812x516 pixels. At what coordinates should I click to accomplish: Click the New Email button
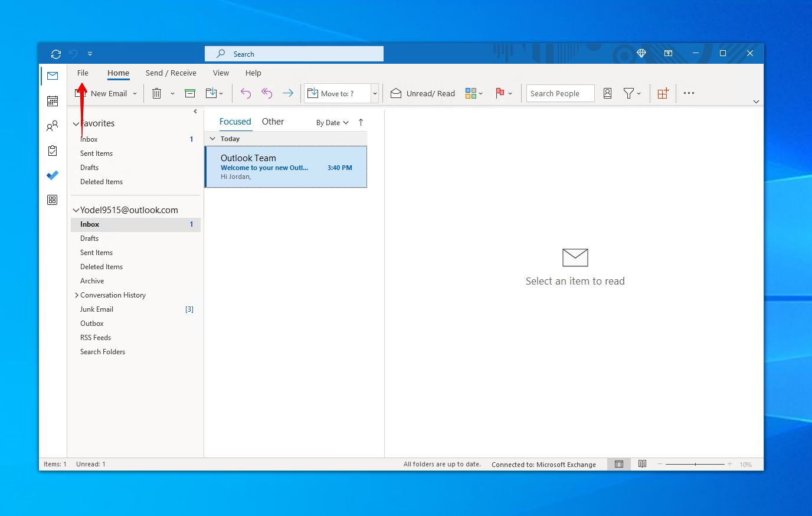pos(102,93)
